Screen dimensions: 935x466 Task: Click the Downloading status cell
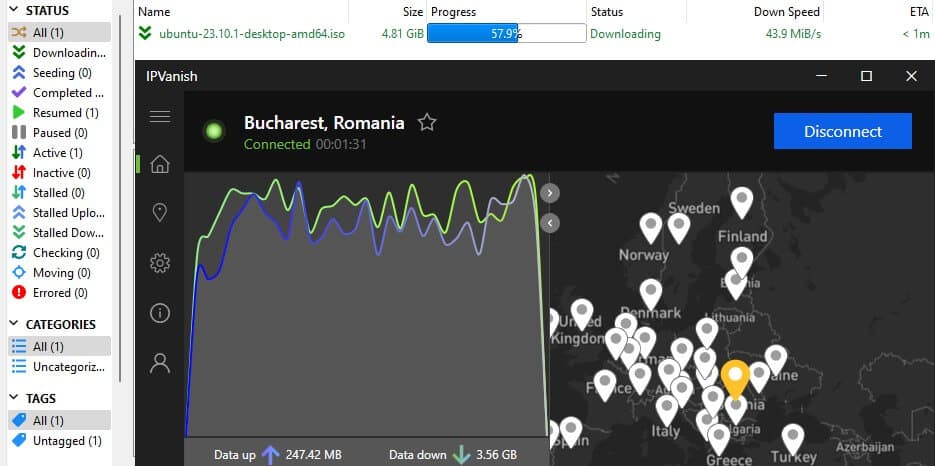tap(626, 34)
